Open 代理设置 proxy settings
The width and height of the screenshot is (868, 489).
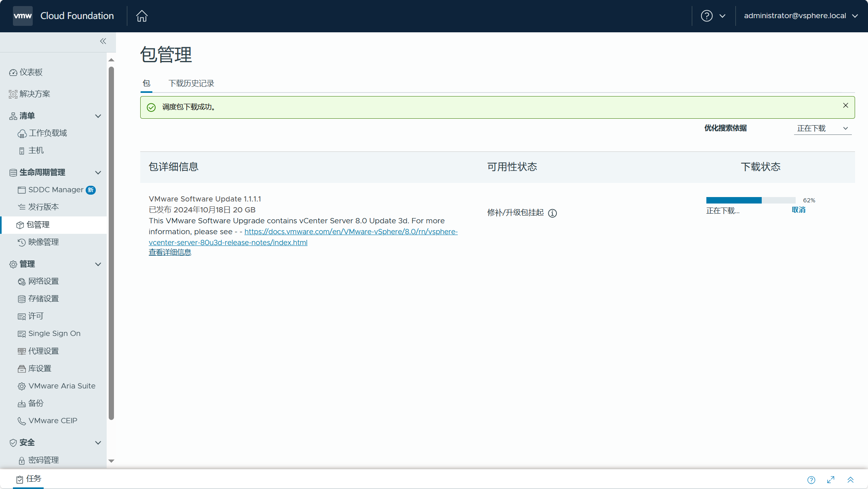[39, 351]
